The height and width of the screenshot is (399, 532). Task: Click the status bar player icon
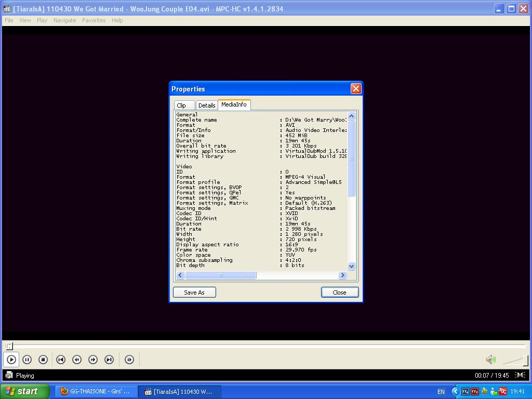tap(9, 375)
